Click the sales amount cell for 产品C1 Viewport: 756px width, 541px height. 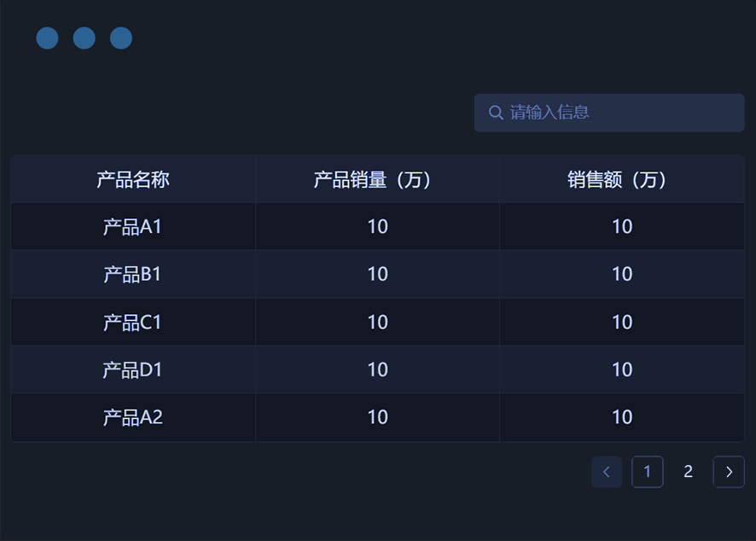click(x=621, y=323)
